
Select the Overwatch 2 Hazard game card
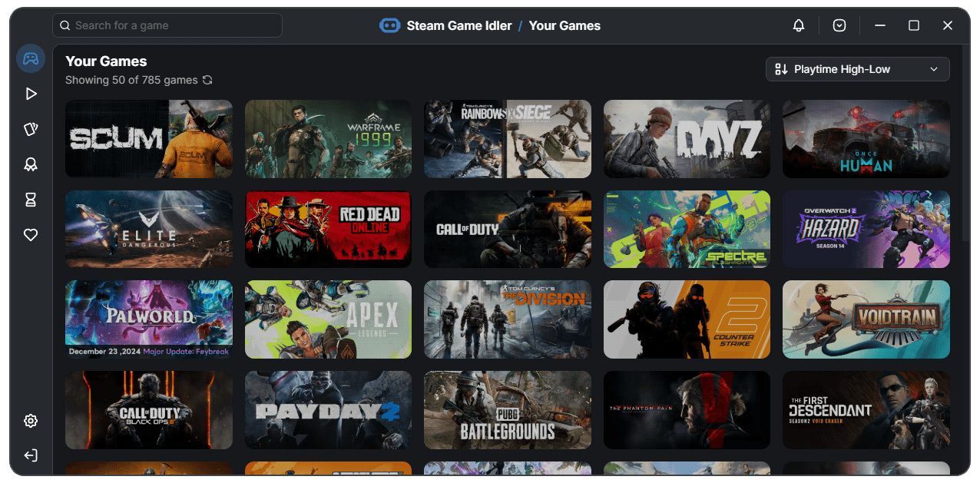click(x=866, y=229)
